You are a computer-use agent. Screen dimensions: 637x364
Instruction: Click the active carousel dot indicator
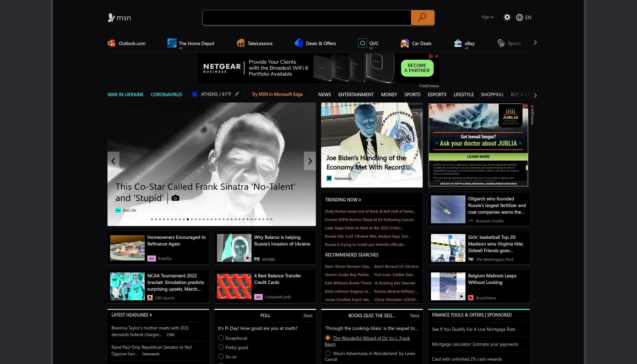tap(188, 219)
